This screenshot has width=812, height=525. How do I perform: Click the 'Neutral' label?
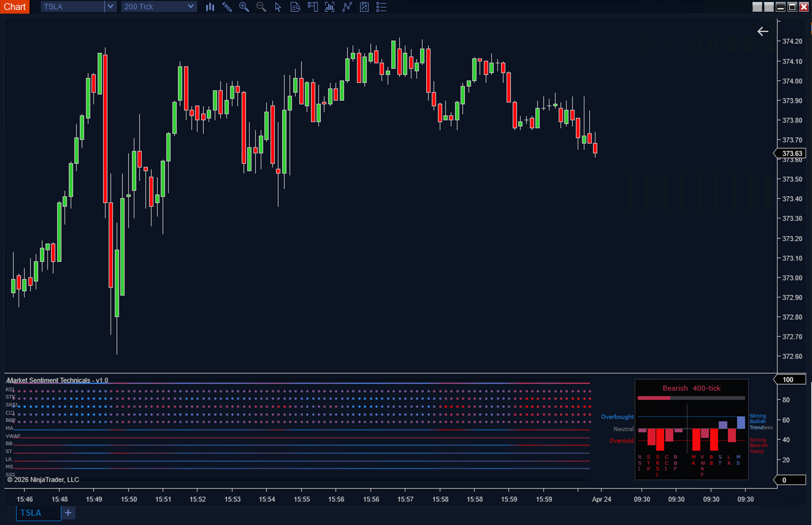[x=623, y=429]
